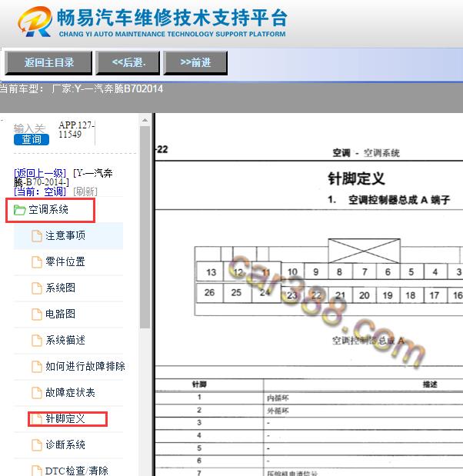
Task: Click the sidebar scrollbar up arrow
Action: 145,120
